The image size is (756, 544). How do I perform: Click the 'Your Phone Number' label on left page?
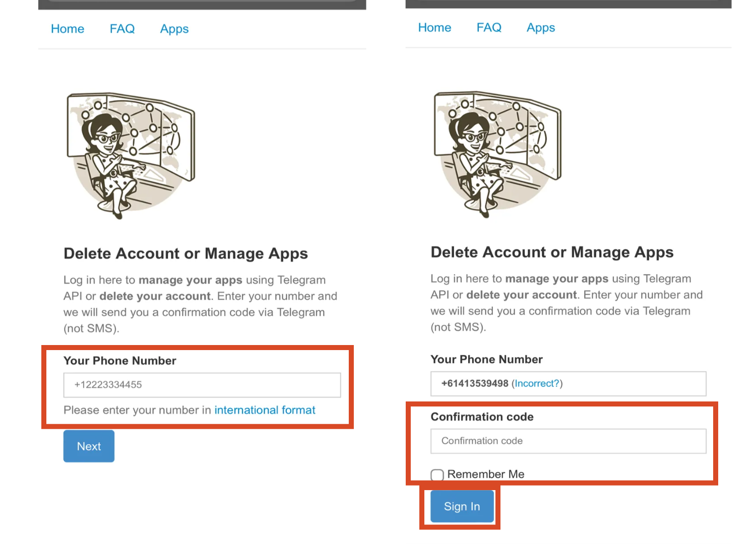[120, 361]
